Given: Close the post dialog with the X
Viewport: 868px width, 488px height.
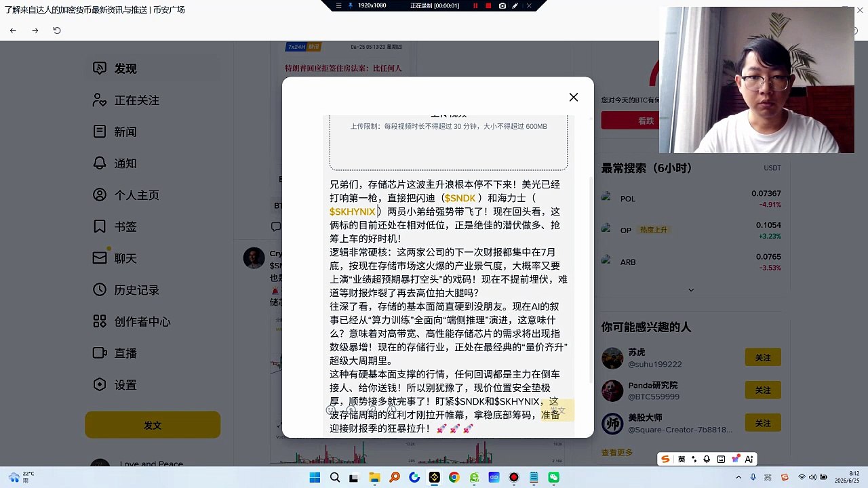Looking at the screenshot, I should point(574,97).
